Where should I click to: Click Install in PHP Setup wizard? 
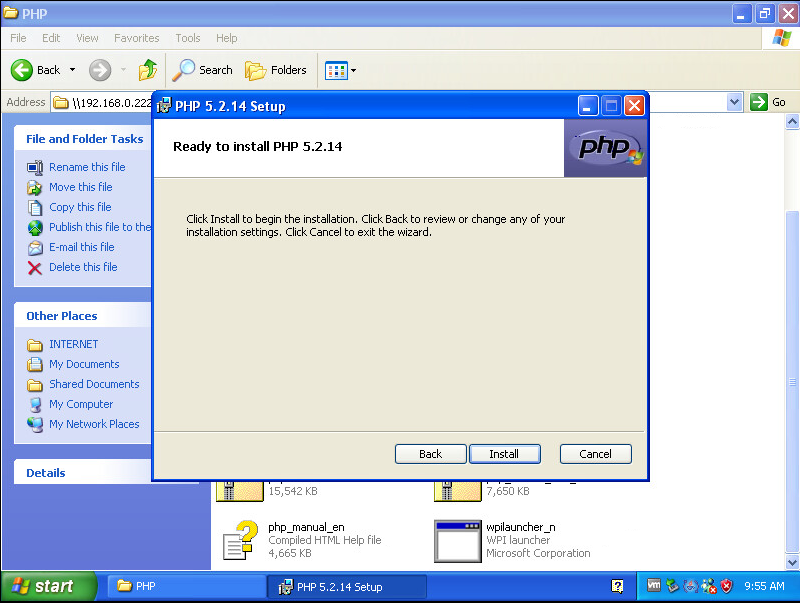[x=504, y=454]
